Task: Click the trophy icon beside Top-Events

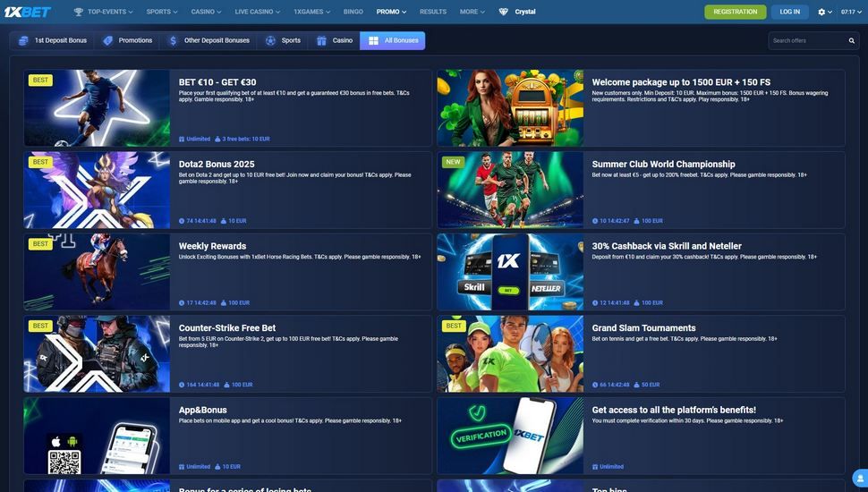Action: point(79,12)
